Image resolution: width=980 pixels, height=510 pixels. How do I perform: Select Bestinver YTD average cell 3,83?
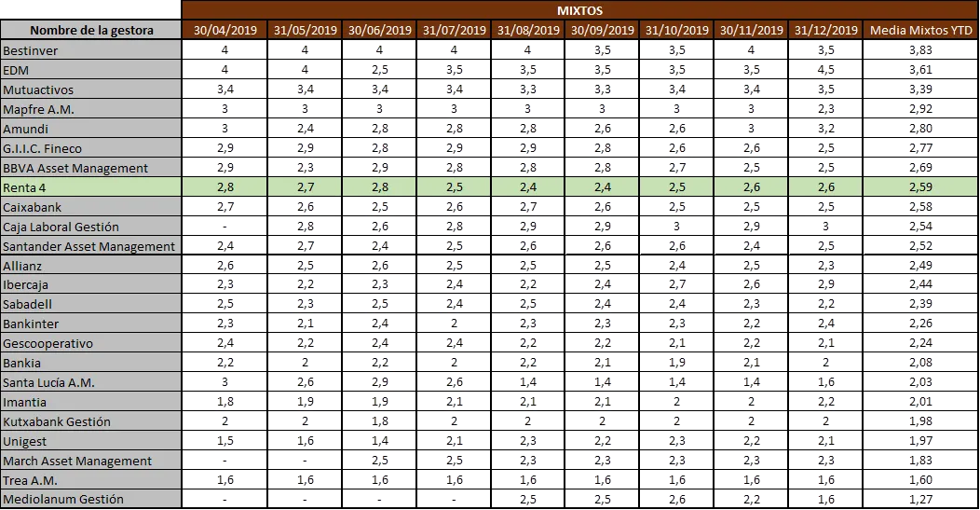click(x=920, y=50)
